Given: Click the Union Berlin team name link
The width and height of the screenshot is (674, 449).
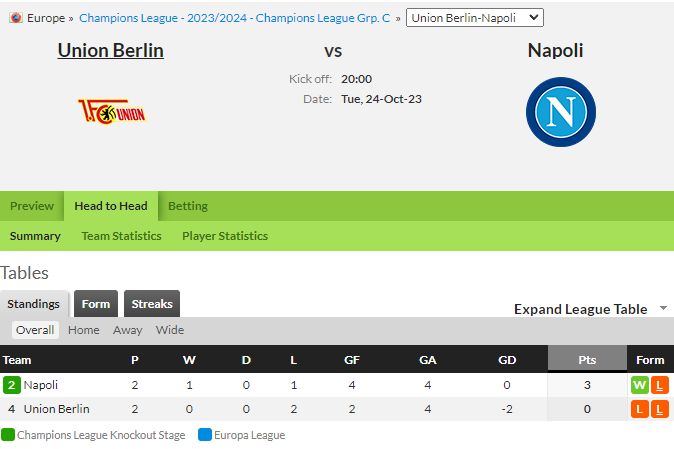Looking at the screenshot, I should pos(110,50).
